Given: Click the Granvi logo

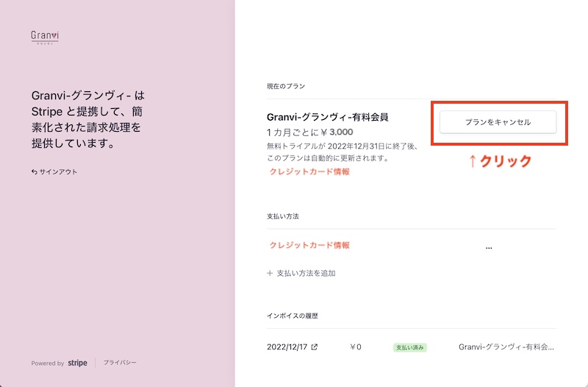Looking at the screenshot, I should pyautogui.click(x=45, y=38).
